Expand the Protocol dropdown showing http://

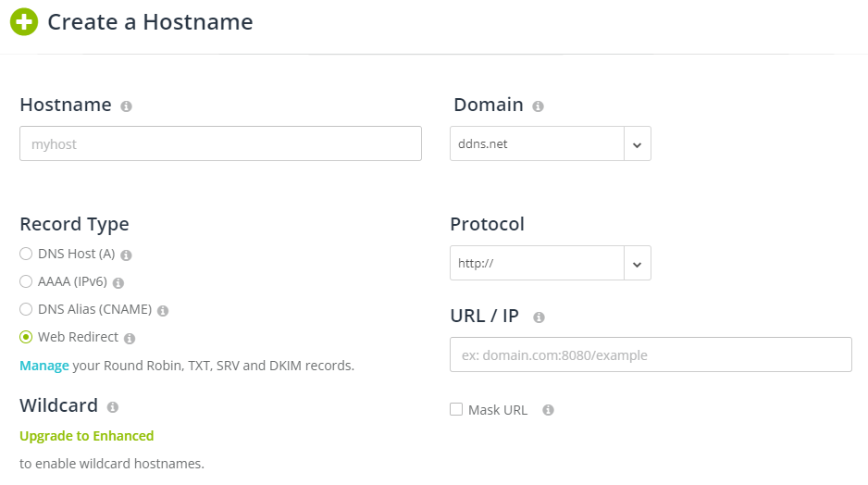[551, 263]
